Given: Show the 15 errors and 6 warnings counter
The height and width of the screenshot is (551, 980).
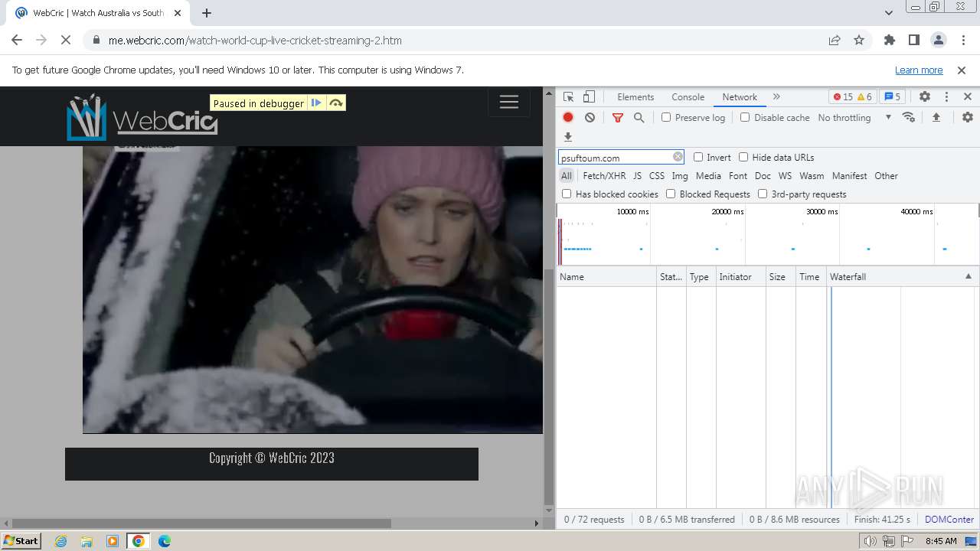Looking at the screenshot, I should tap(852, 97).
